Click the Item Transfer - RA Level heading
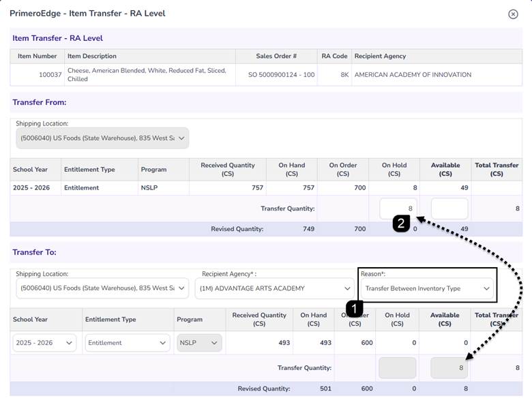Viewport: 532px width, 398px height. [x=58, y=38]
